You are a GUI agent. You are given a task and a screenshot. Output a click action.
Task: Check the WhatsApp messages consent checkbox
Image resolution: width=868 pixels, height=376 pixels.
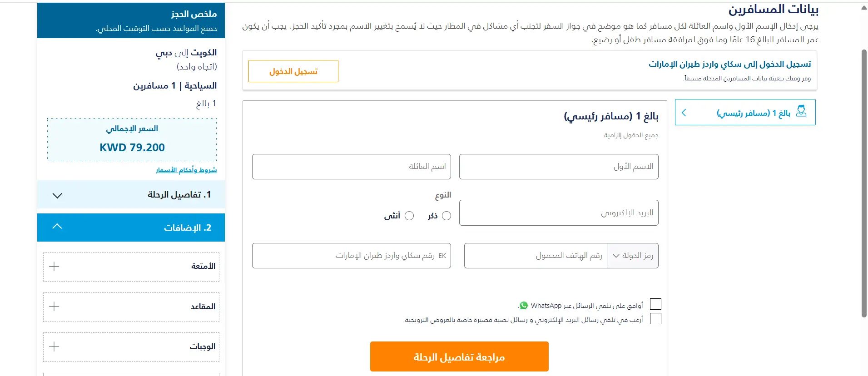pyautogui.click(x=655, y=304)
